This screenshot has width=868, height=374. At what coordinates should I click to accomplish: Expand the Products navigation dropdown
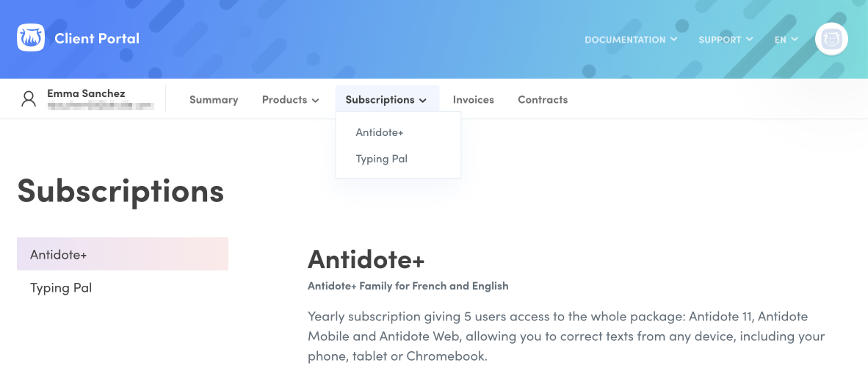pyautogui.click(x=291, y=100)
